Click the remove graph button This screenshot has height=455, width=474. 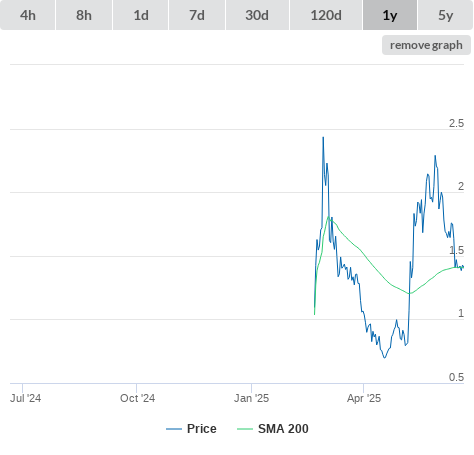pos(426,45)
